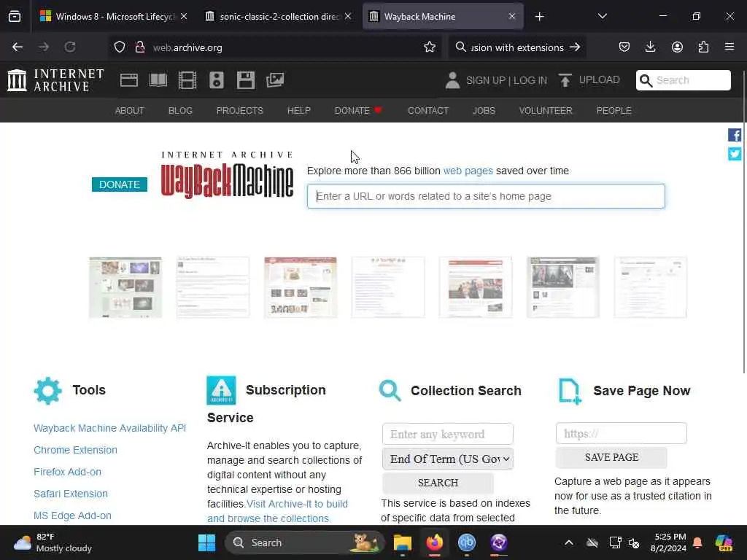This screenshot has height=560, width=747.
Task: Open Internet Archive home logo
Action: click(x=55, y=80)
